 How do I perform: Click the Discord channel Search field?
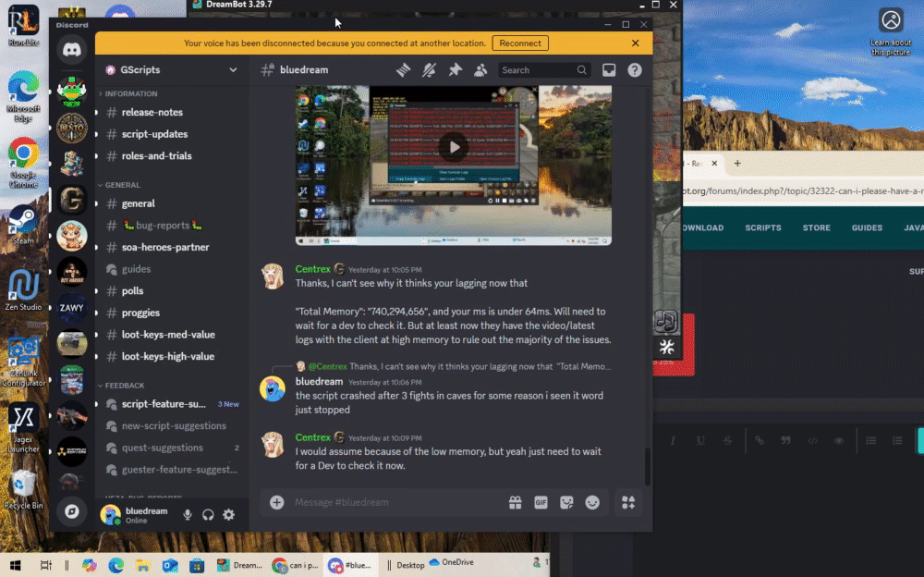click(x=544, y=70)
